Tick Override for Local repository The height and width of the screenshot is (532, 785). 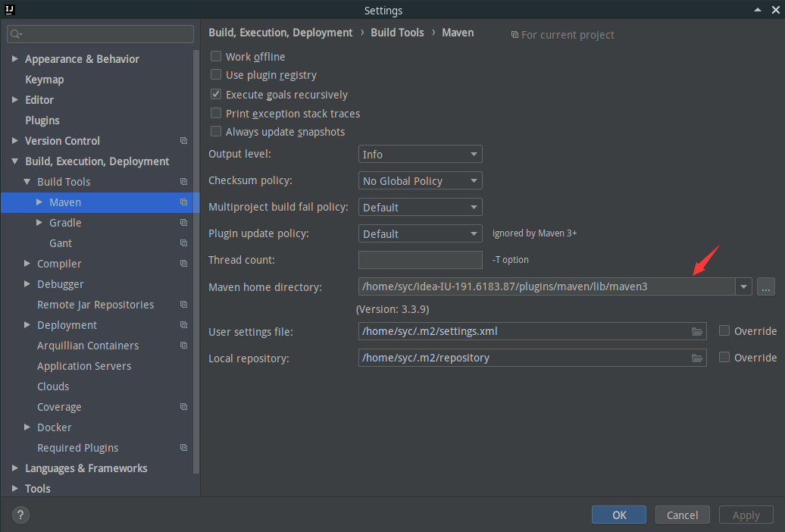724,357
